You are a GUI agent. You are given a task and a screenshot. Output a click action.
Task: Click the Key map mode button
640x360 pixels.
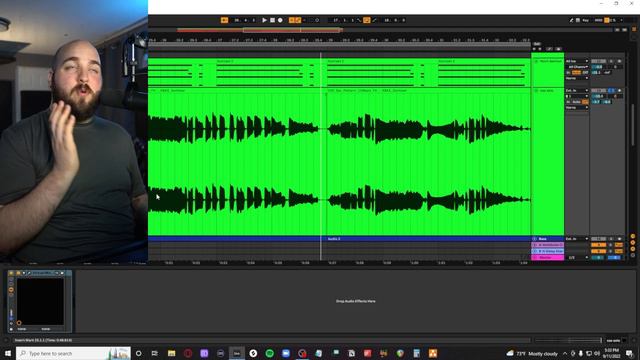586,20
